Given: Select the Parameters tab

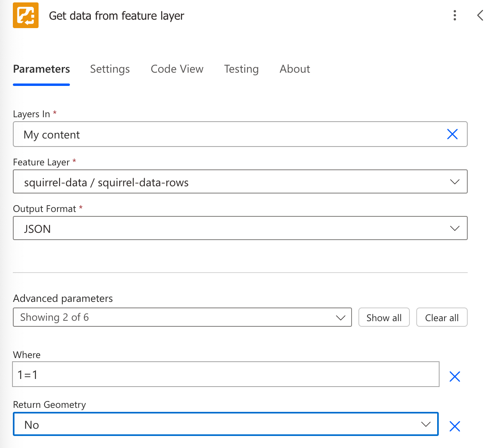Looking at the screenshot, I should click(x=41, y=69).
